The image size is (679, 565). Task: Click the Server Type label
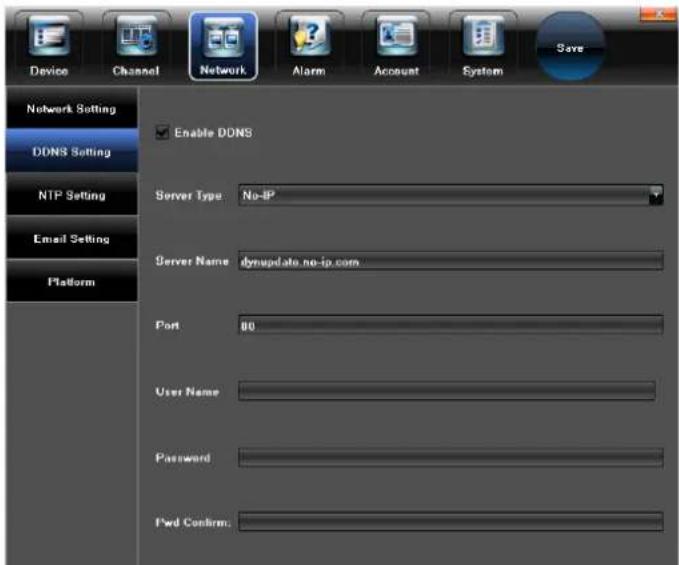[x=188, y=196]
